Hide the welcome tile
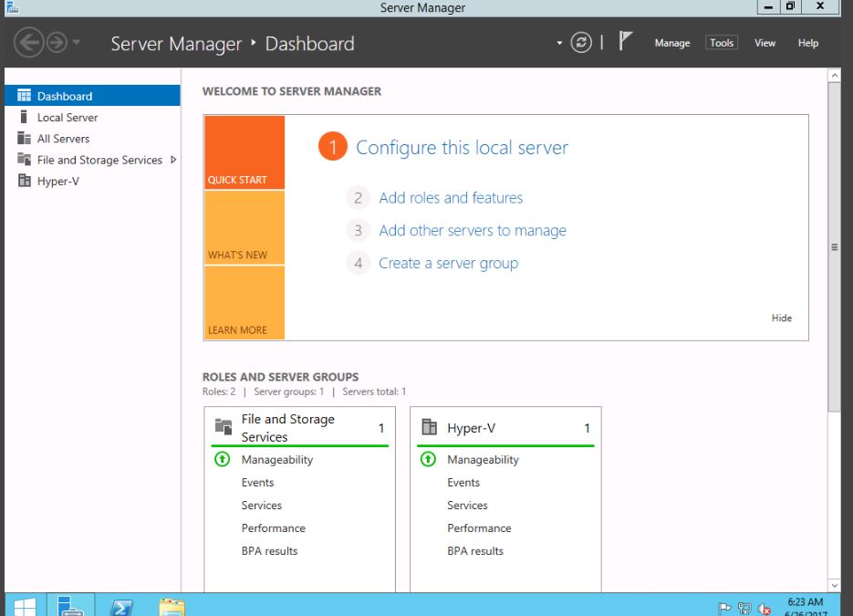 (781, 318)
